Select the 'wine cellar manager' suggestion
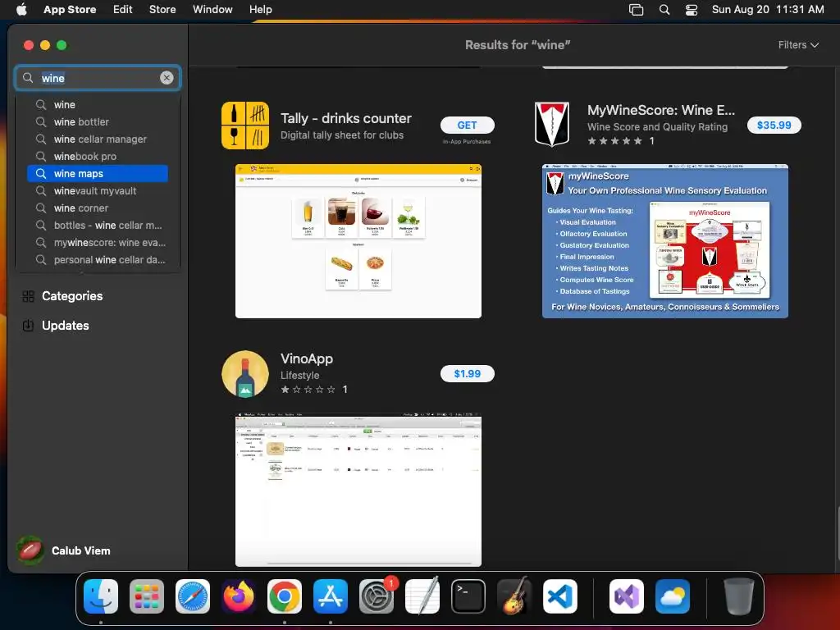This screenshot has width=840, height=630. (x=98, y=139)
